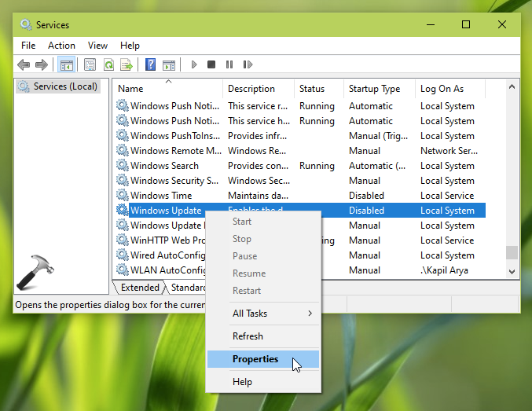Click the Start Service play icon
This screenshot has width=532, height=411.
coord(193,64)
